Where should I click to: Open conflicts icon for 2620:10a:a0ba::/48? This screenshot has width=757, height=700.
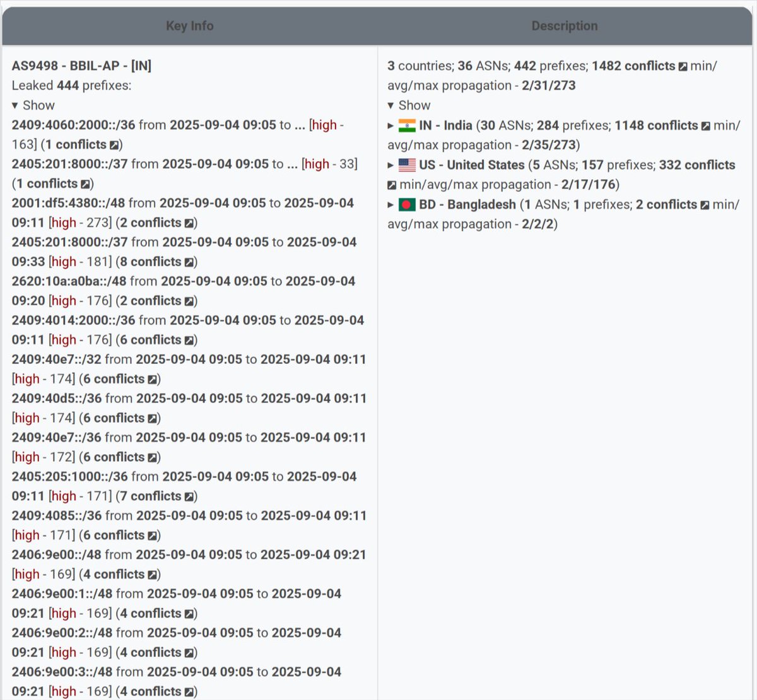pyautogui.click(x=189, y=301)
